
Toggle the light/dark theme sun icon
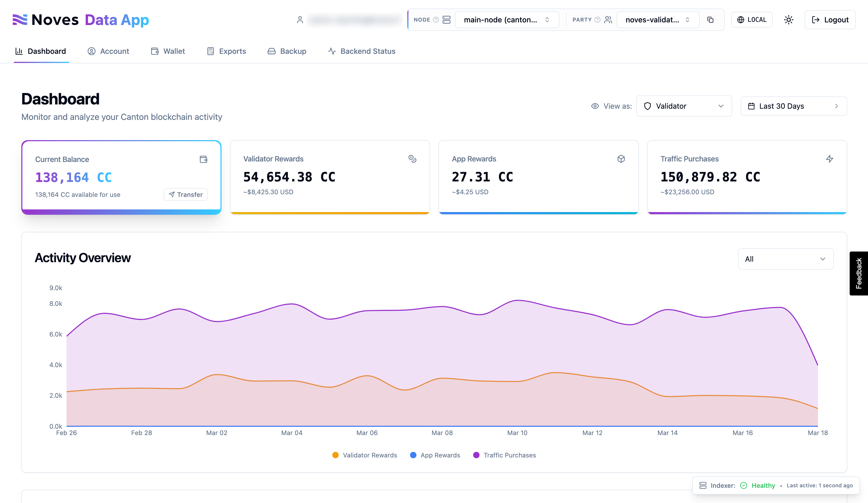pyautogui.click(x=788, y=20)
